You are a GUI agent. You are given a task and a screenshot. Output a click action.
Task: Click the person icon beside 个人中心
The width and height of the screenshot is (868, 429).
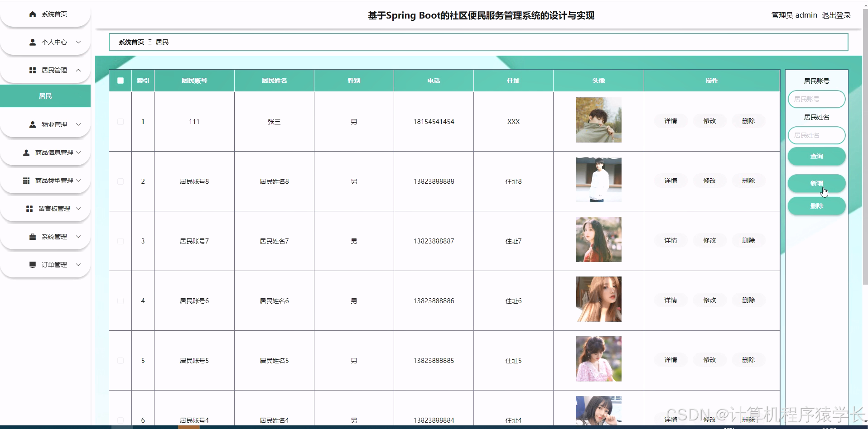tap(33, 42)
